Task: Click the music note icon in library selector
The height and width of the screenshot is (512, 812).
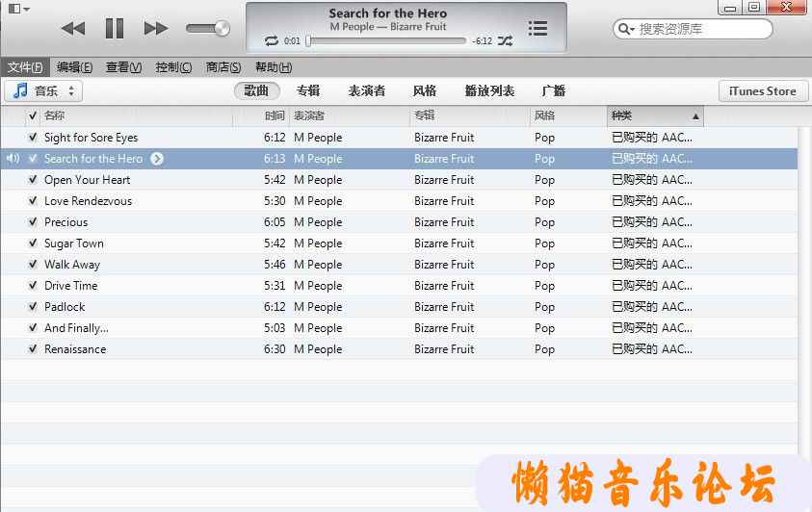Action: pyautogui.click(x=20, y=91)
